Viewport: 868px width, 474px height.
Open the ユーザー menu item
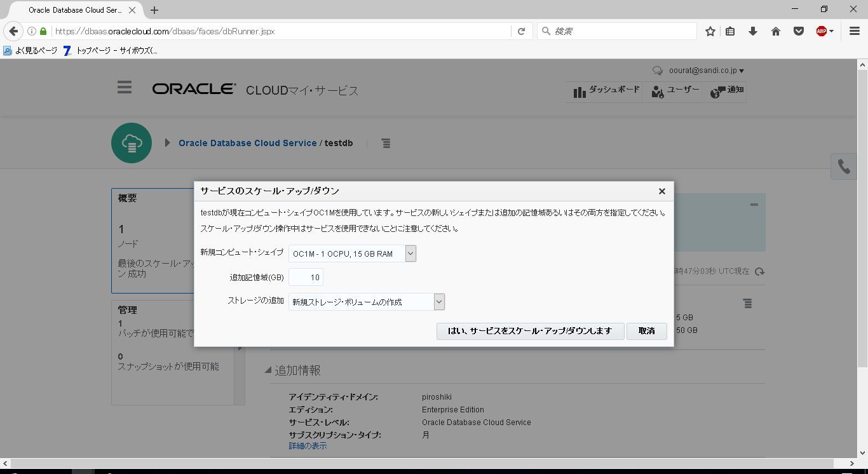[674, 91]
